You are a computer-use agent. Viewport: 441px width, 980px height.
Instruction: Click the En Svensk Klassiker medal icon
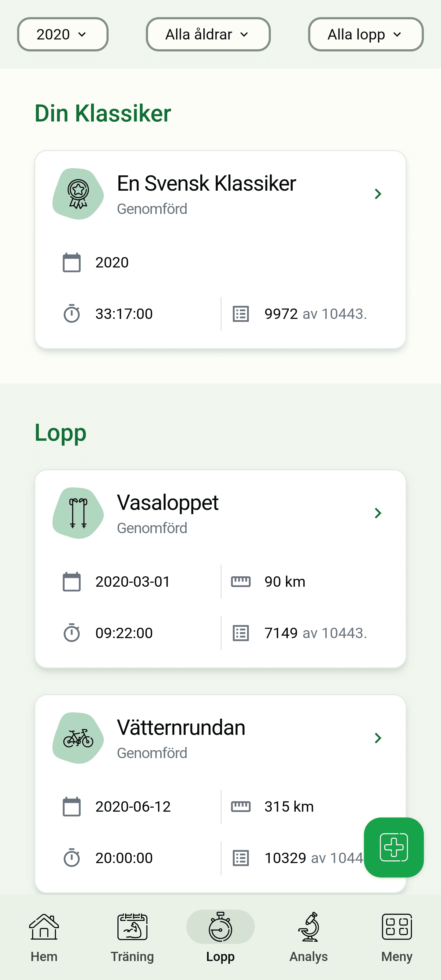click(78, 194)
